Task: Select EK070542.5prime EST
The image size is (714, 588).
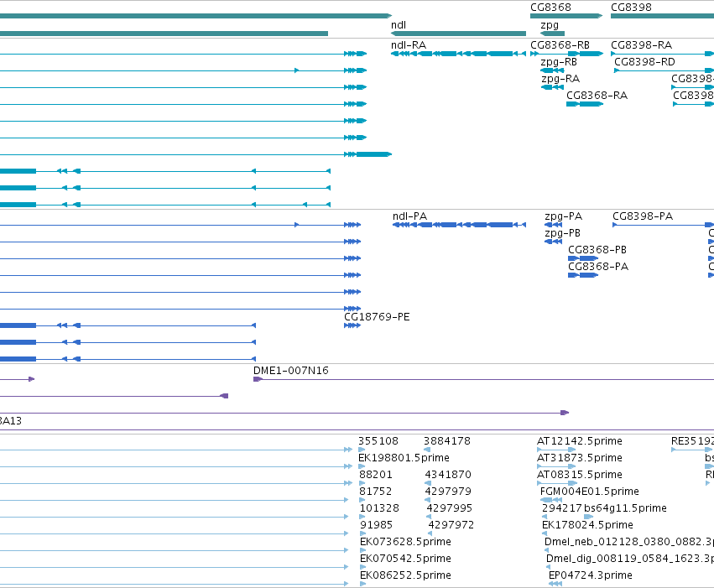Action: point(363,568)
